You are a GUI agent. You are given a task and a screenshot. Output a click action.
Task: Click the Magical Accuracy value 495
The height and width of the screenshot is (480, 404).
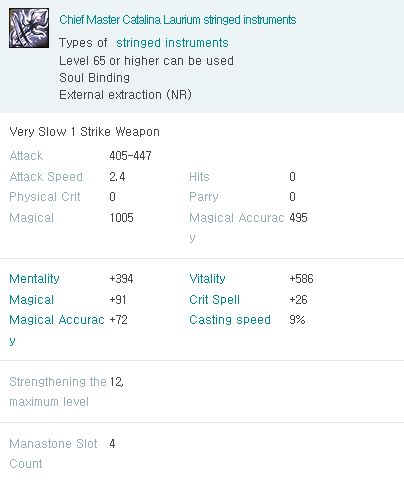[x=298, y=218]
